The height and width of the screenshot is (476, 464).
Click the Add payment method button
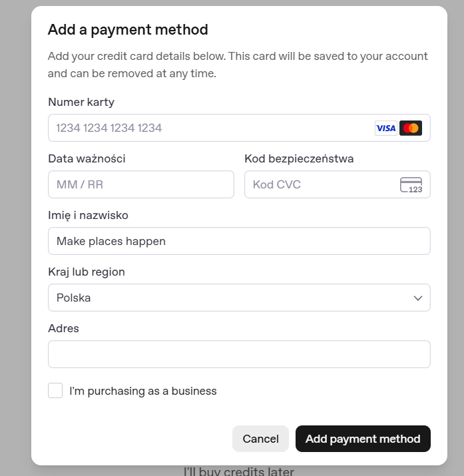point(363,439)
